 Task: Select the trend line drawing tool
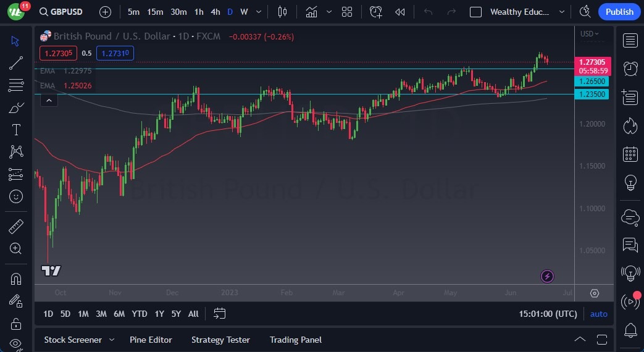click(x=16, y=62)
